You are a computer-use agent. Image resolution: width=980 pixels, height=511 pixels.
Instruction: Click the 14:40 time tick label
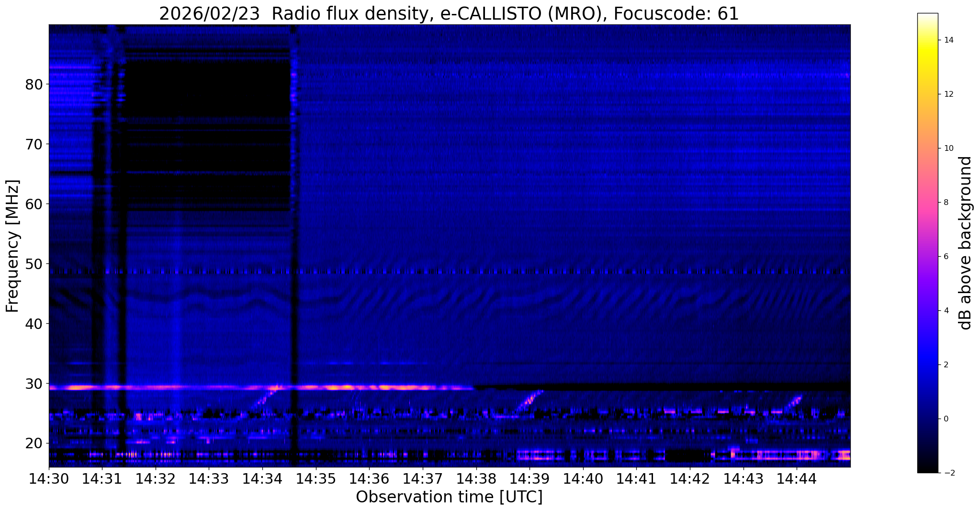583,478
